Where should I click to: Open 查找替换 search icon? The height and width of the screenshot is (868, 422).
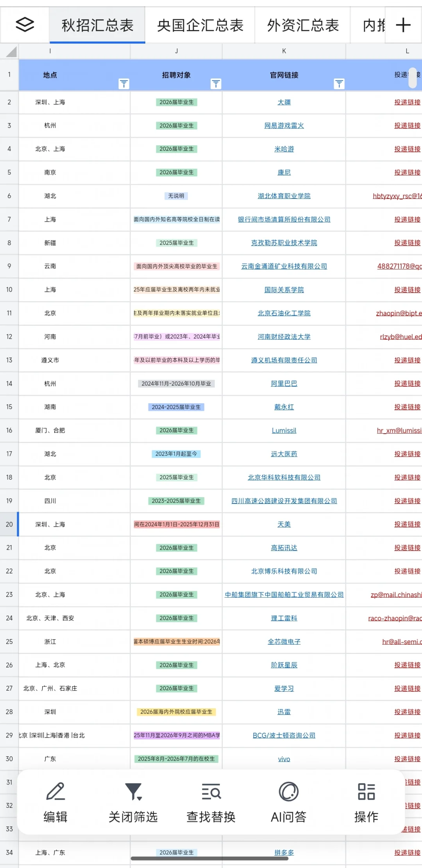tap(211, 791)
